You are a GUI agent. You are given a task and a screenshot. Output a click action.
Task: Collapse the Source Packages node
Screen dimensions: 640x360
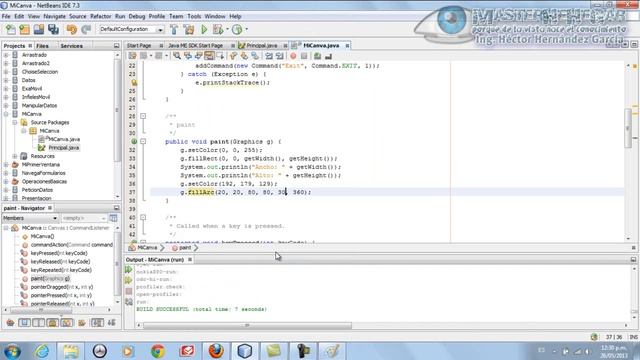(x=15, y=122)
